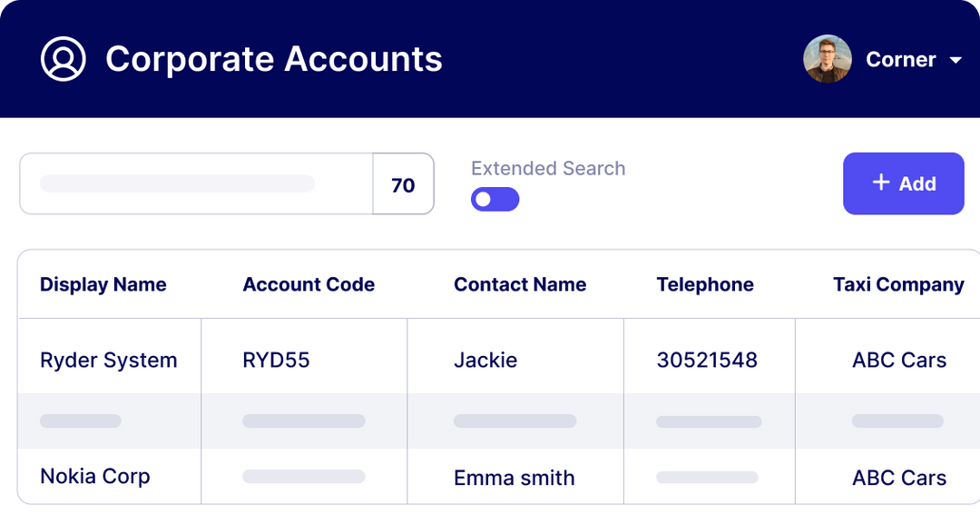Click the Corporate Accounts user icon
The height and width of the screenshot is (524, 980).
coord(64,59)
